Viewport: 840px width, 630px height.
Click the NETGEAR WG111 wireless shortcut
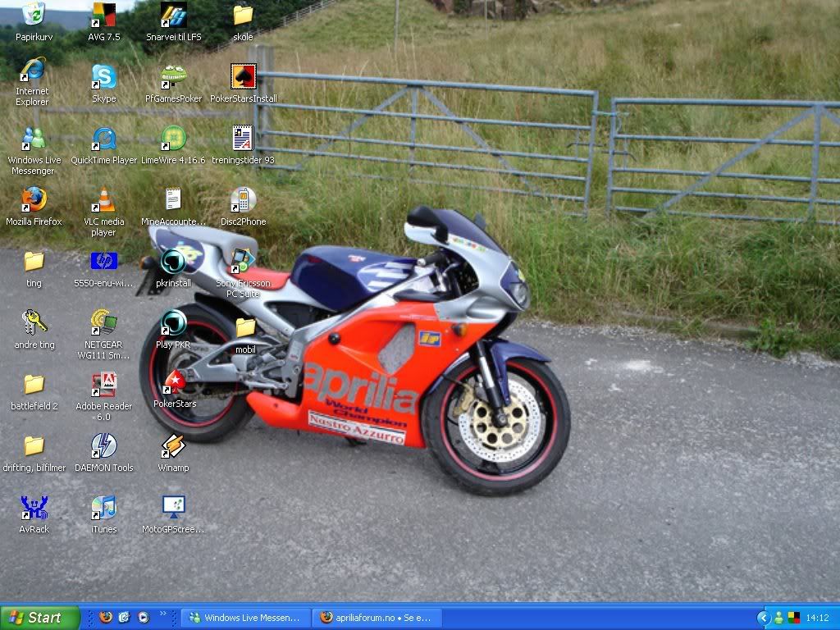[103, 322]
